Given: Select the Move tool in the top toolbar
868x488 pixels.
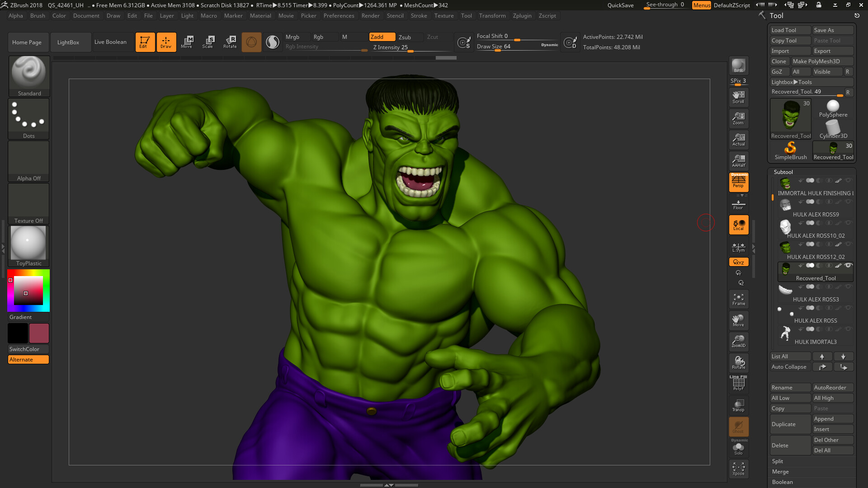Looking at the screenshot, I should pyautogui.click(x=187, y=42).
